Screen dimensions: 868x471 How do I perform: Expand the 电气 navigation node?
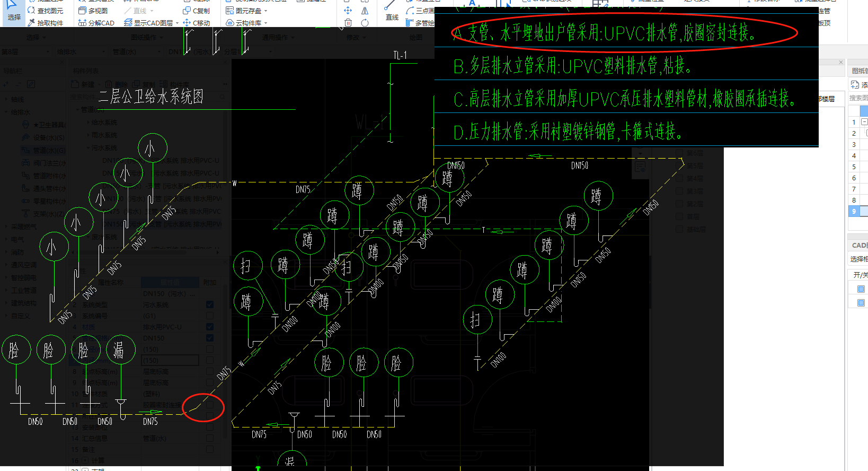tap(6, 240)
